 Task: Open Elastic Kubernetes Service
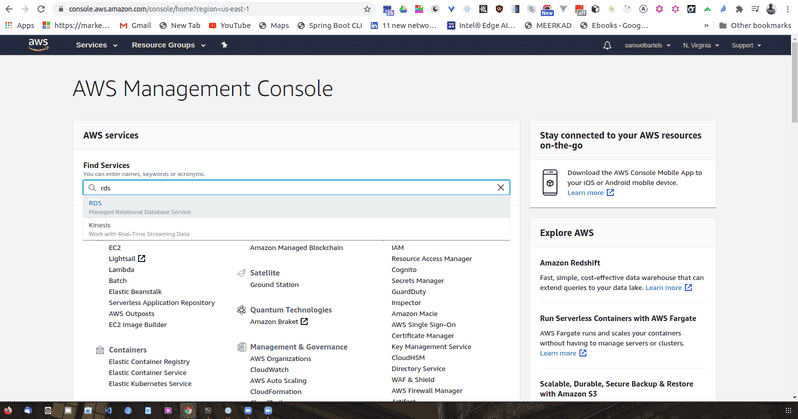point(150,383)
